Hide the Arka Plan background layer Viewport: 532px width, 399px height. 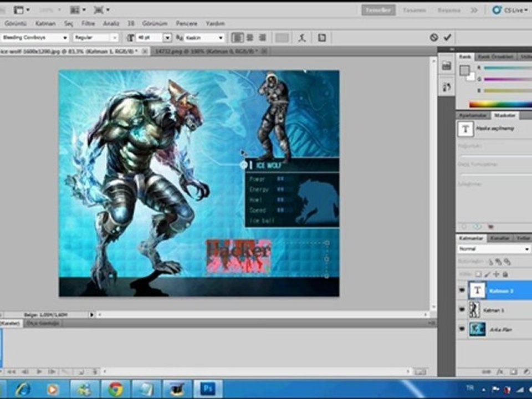click(462, 329)
